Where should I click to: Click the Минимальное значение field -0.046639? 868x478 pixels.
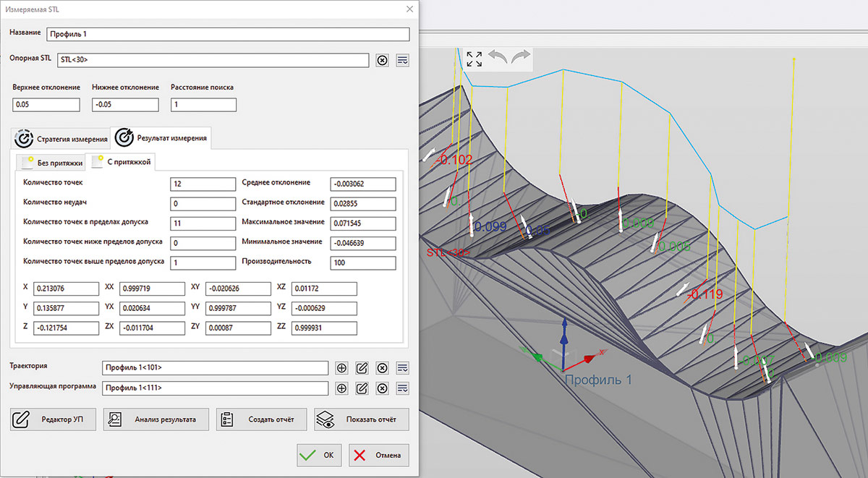362,242
